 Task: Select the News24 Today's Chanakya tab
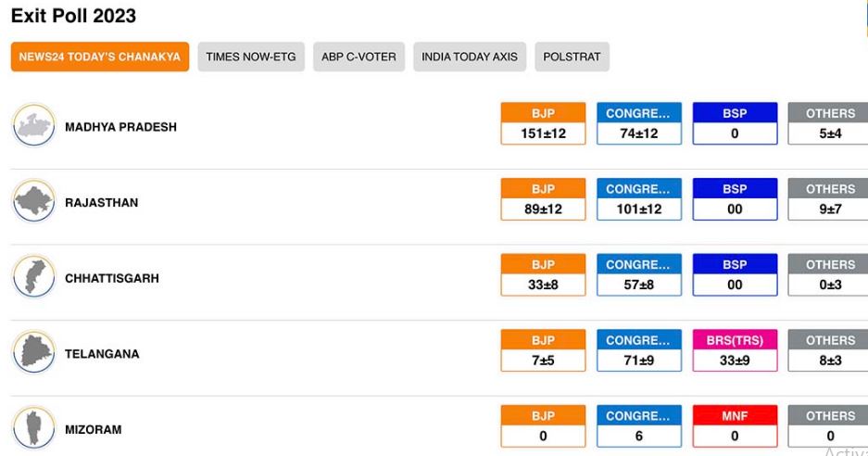click(x=100, y=57)
